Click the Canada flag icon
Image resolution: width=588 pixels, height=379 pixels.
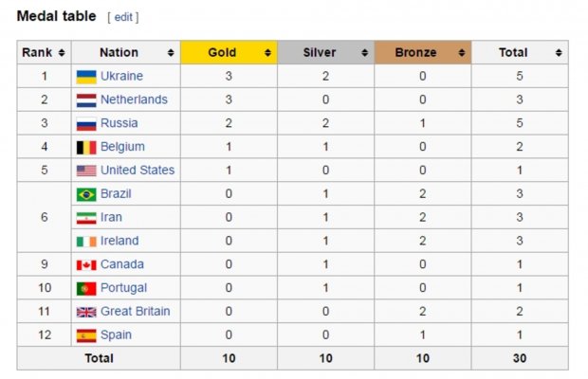pyautogui.click(x=86, y=265)
